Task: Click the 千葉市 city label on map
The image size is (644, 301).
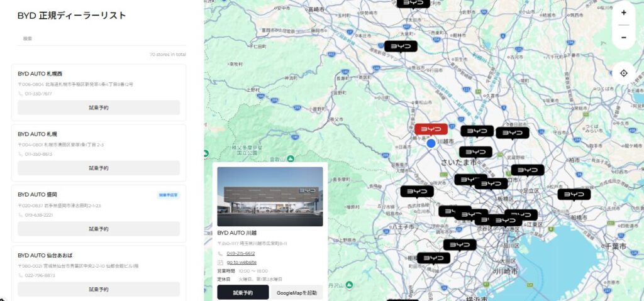Action: [x=615, y=246]
